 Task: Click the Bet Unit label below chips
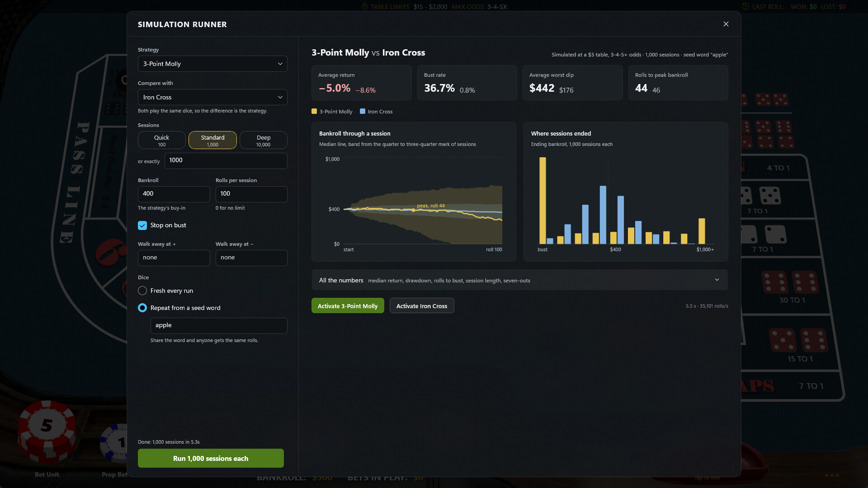click(47, 474)
